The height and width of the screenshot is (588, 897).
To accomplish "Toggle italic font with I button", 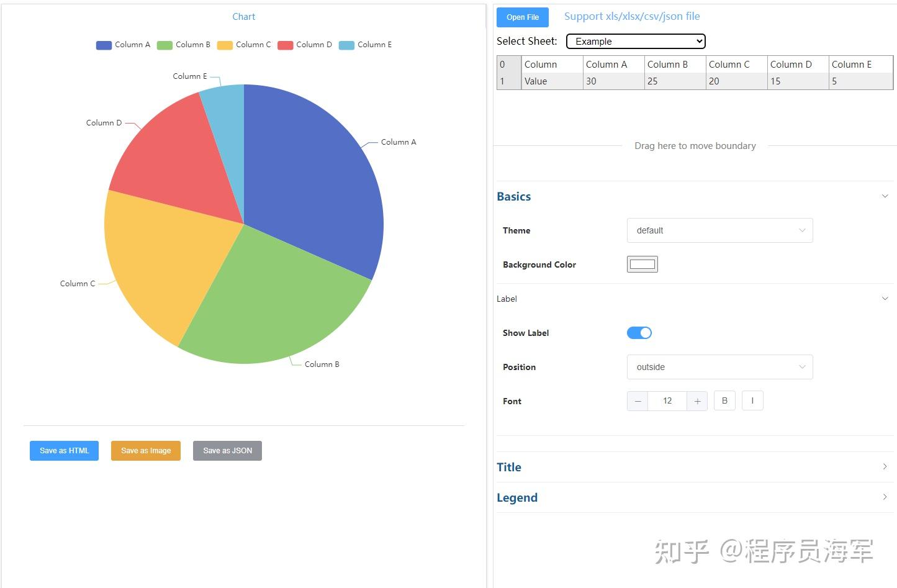I will pos(752,401).
